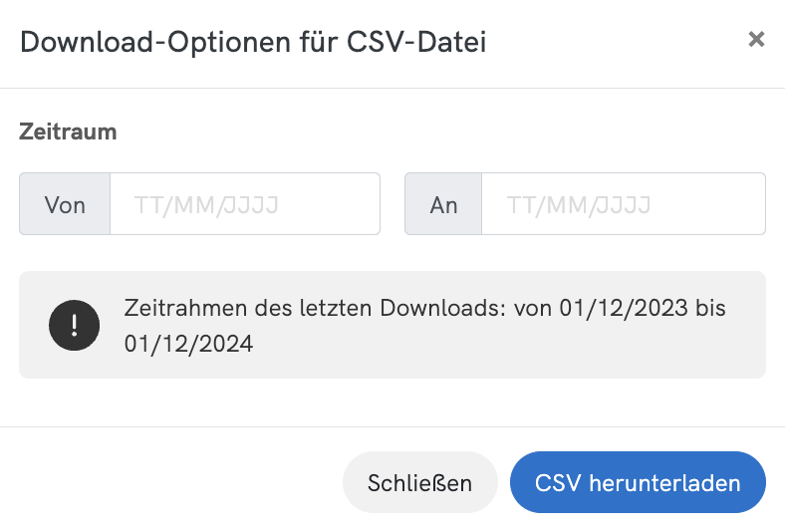This screenshot has width=785, height=532.
Task: Click the An field label addon
Action: pos(443,204)
